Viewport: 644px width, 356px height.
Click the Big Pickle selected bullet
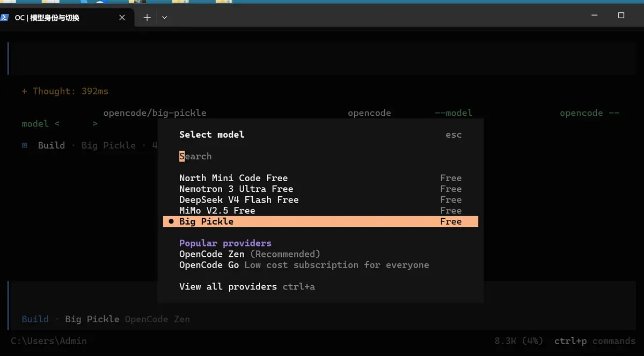[x=171, y=221]
